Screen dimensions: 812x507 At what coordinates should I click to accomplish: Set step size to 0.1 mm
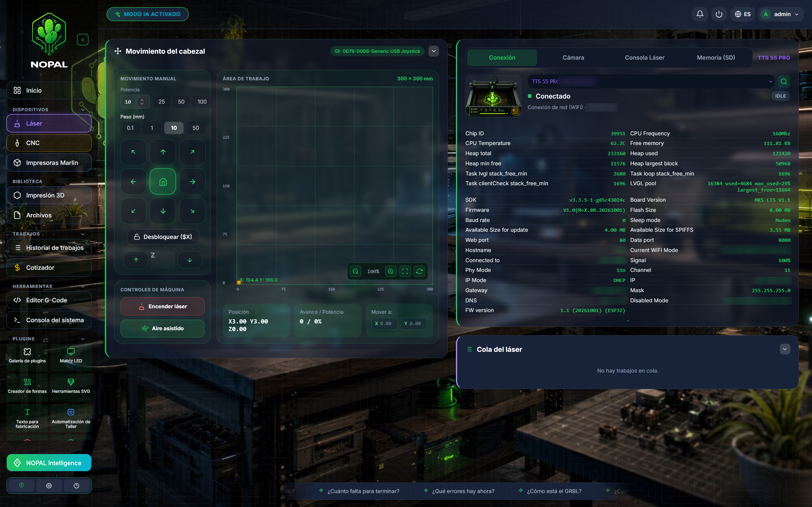pyautogui.click(x=130, y=128)
